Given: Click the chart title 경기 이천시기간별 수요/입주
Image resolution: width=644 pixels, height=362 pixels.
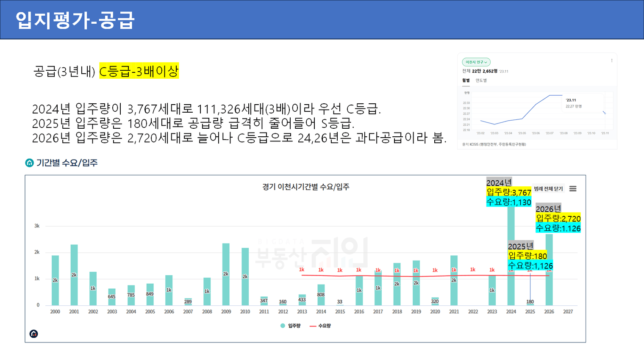Looking at the screenshot, I should pyautogui.click(x=305, y=187).
